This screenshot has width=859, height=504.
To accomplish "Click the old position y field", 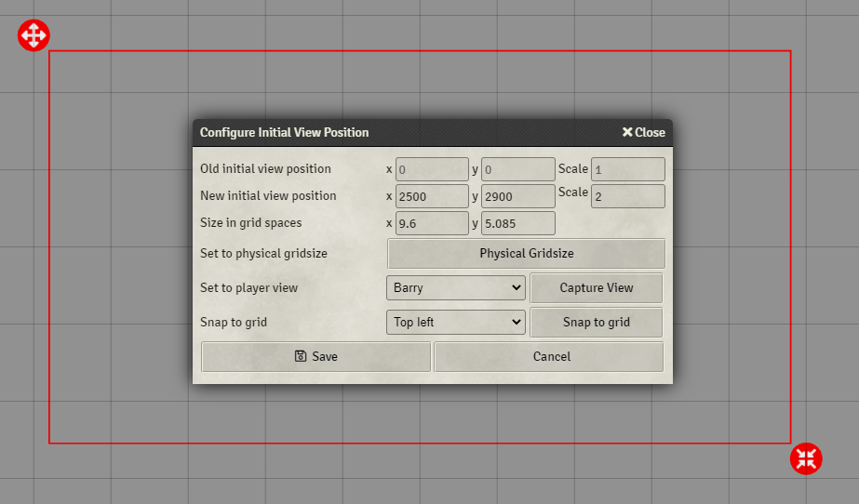I will pyautogui.click(x=517, y=169).
